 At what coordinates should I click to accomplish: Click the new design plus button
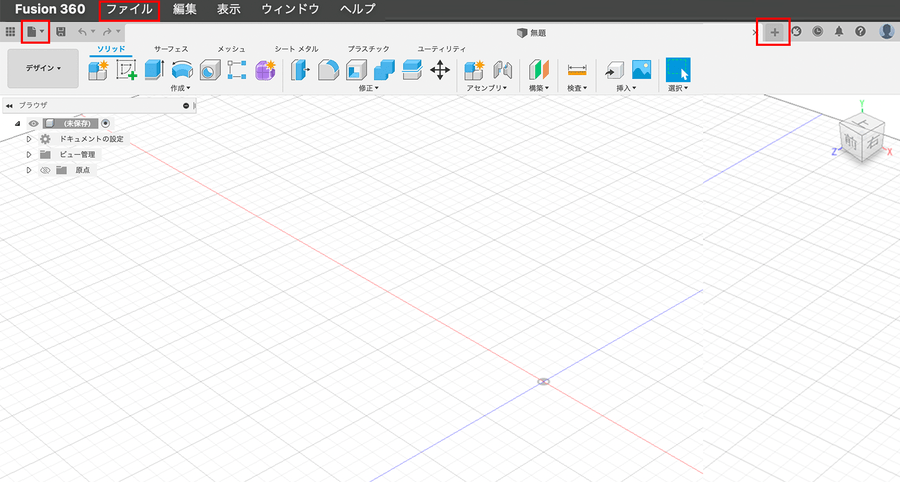click(x=774, y=32)
